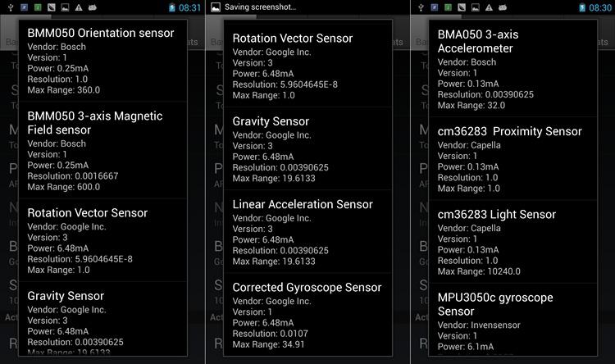Tap Power: 6.1mA value
Screen dimensions: 615x364
(x=466, y=347)
